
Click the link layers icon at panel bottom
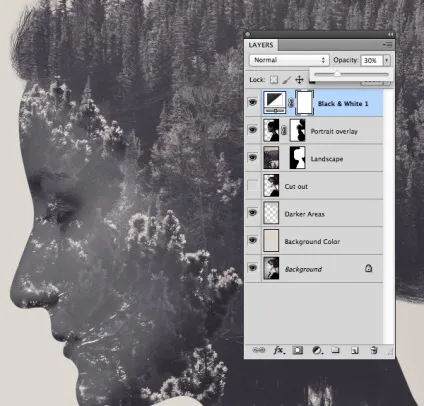click(258, 350)
